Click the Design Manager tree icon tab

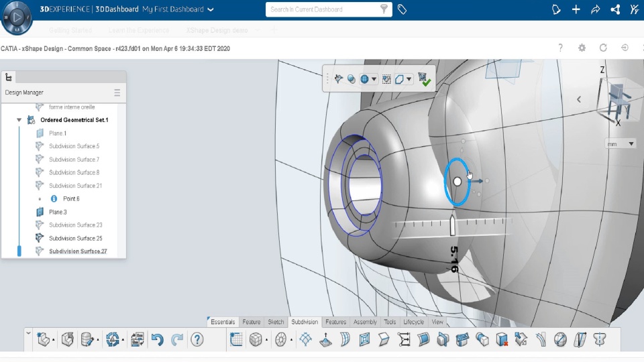pyautogui.click(x=9, y=77)
